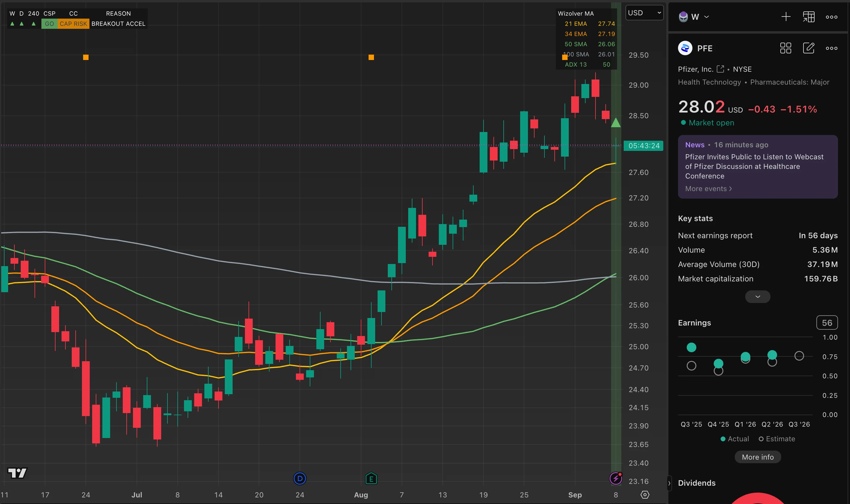The image size is (850, 504).
Task: Click the TradingView logo
Action: pyautogui.click(x=17, y=473)
